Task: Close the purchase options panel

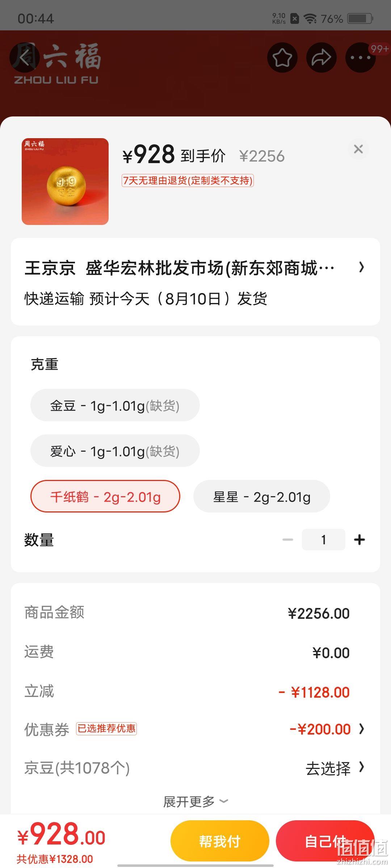Action: 358,149
